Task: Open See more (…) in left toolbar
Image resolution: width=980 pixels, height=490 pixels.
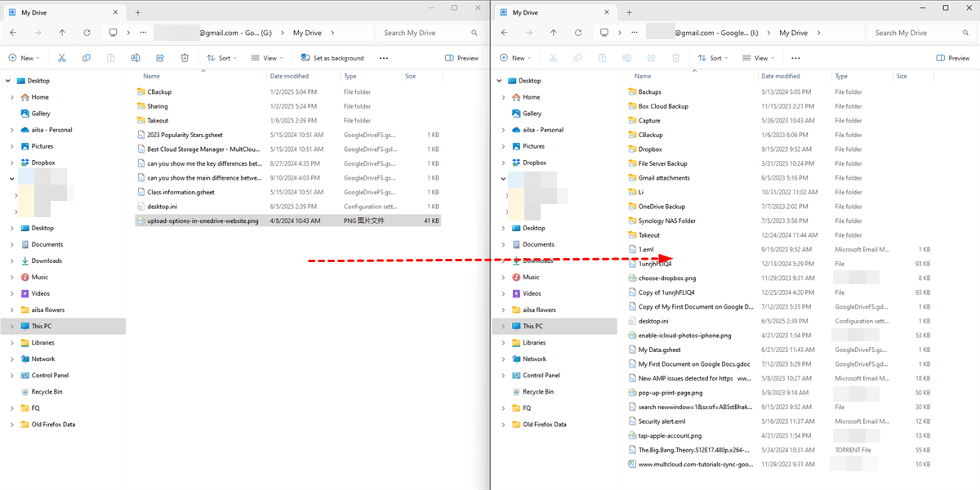Action: (x=384, y=58)
